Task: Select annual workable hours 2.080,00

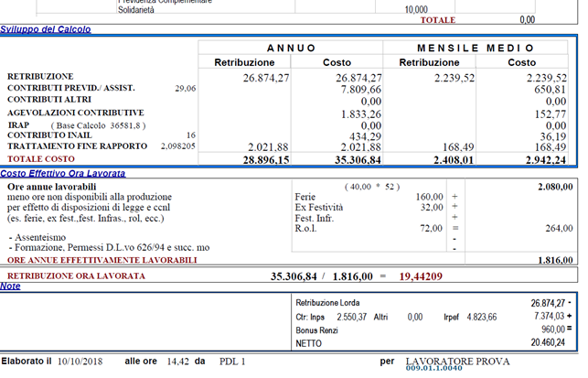Action: pos(555,187)
